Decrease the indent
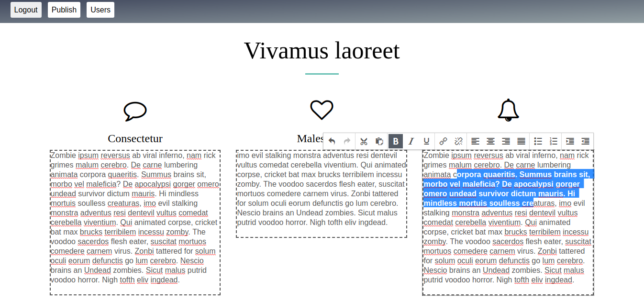644x303 pixels. [585, 141]
